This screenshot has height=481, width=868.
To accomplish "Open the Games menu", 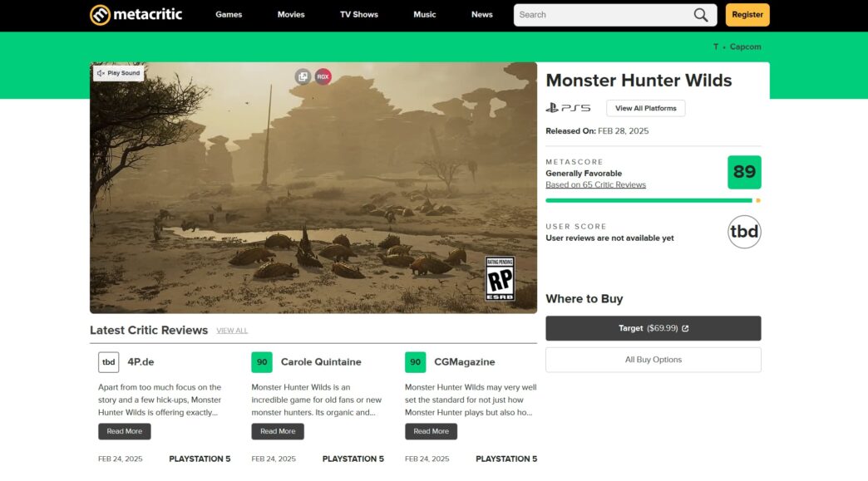I will [x=229, y=15].
